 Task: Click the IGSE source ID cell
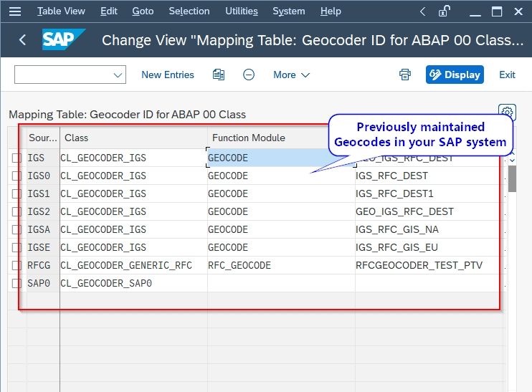pos(43,247)
